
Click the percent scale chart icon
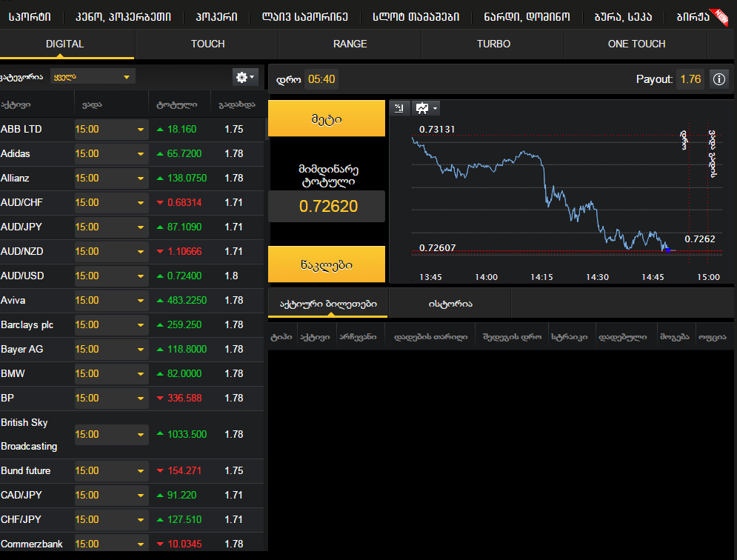(x=399, y=108)
